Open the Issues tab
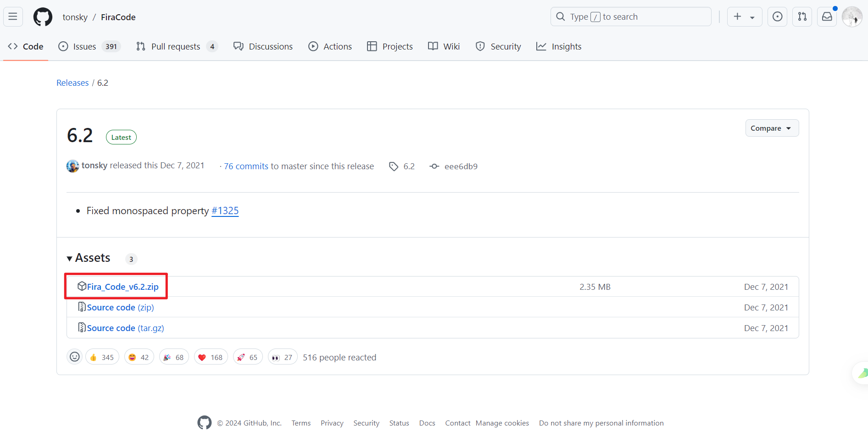This screenshot has height=448, width=868. (x=89, y=46)
